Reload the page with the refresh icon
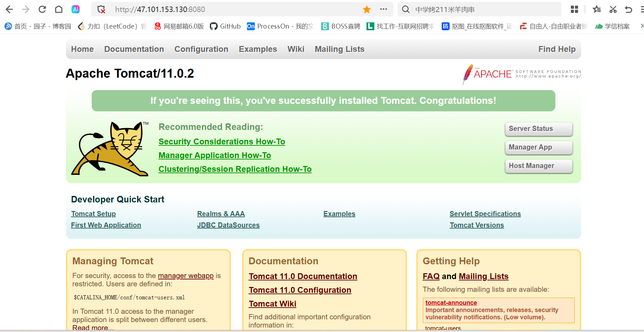This screenshot has height=332, width=644. pyautogui.click(x=42, y=9)
